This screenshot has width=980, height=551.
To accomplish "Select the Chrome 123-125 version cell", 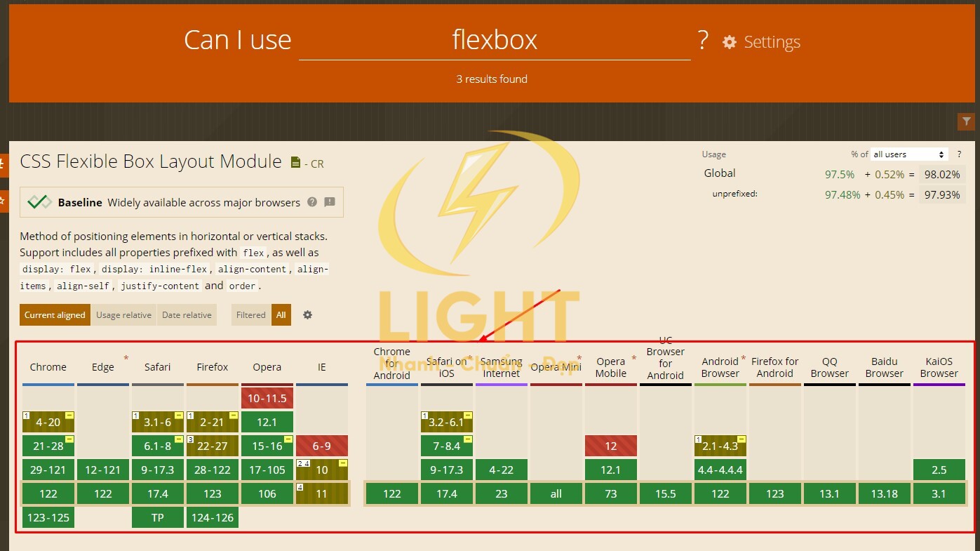I will 48,517.
